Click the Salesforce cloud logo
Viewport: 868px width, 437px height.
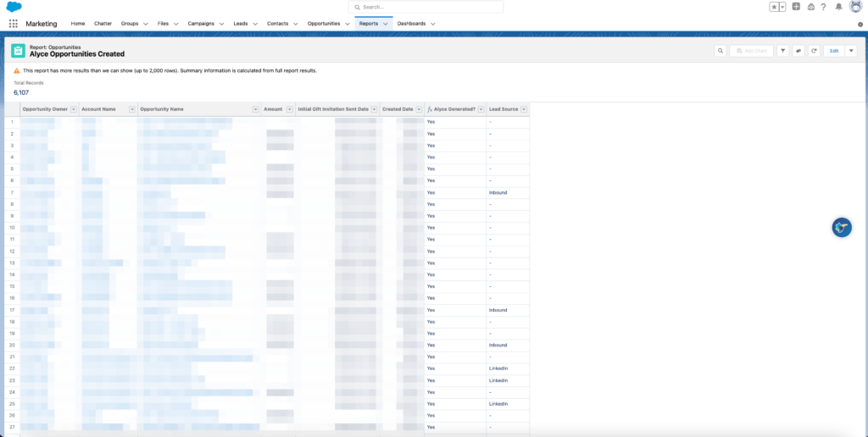(x=14, y=7)
